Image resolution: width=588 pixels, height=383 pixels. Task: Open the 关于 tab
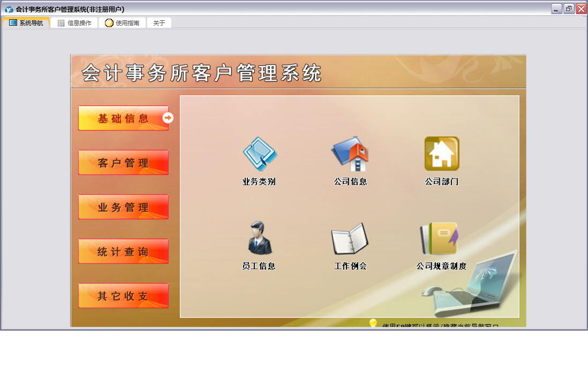[x=159, y=23]
